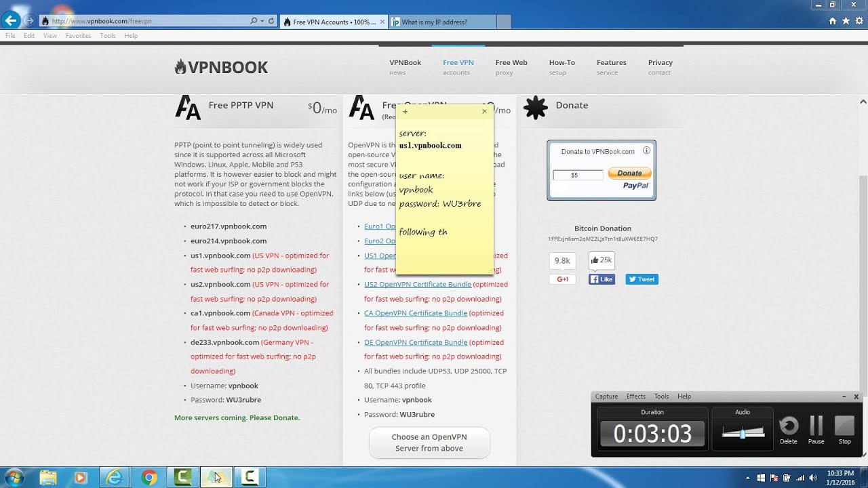Go back with the browser Back arrow
Screen dimensions: 868x488
[x=11, y=20]
